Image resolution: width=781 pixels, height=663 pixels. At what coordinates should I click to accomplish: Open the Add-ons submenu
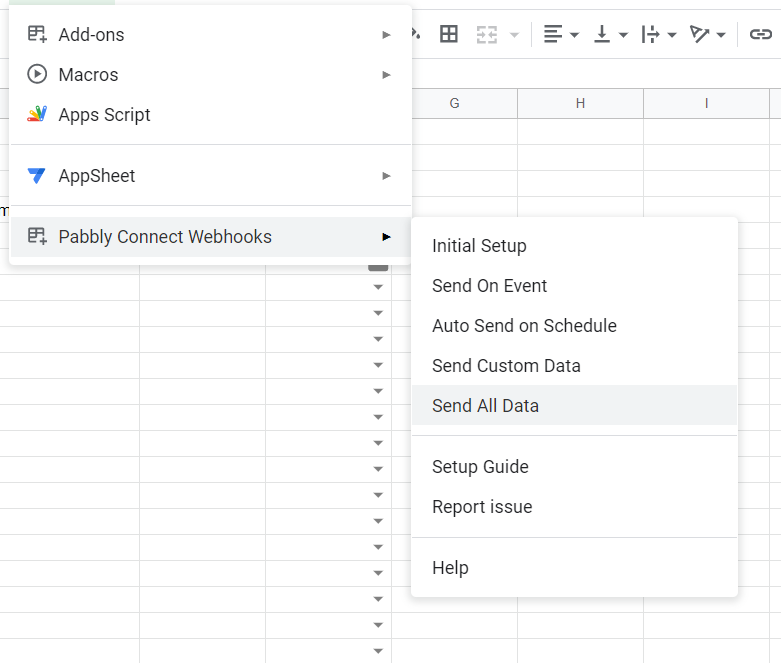pos(210,35)
